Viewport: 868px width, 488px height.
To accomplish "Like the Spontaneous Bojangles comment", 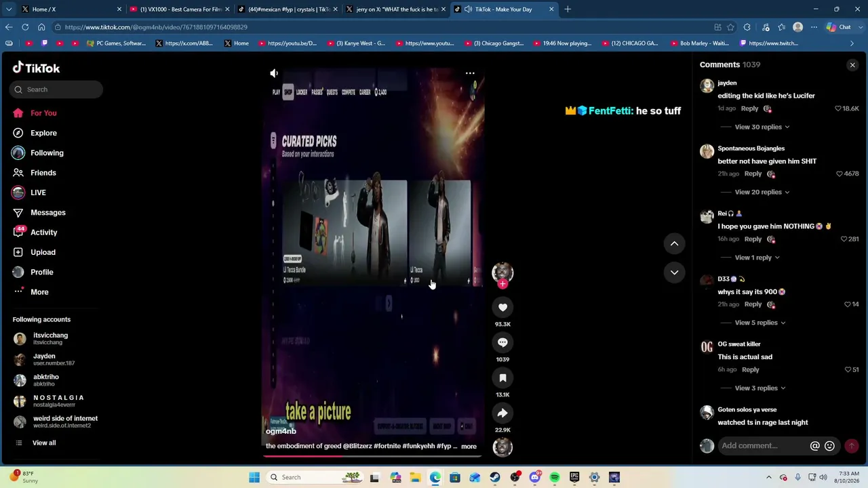I will pyautogui.click(x=840, y=174).
